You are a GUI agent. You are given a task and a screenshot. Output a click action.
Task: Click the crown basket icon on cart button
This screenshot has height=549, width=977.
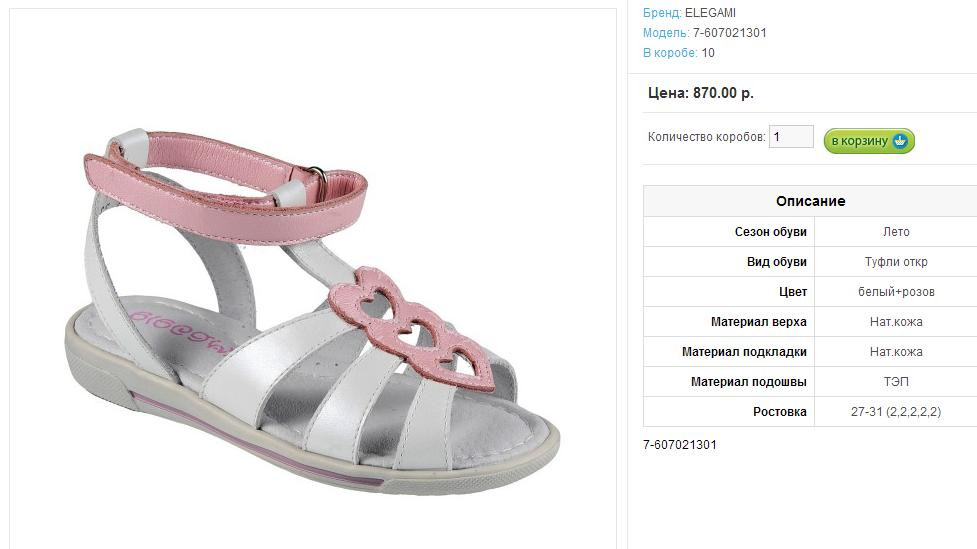coord(901,141)
